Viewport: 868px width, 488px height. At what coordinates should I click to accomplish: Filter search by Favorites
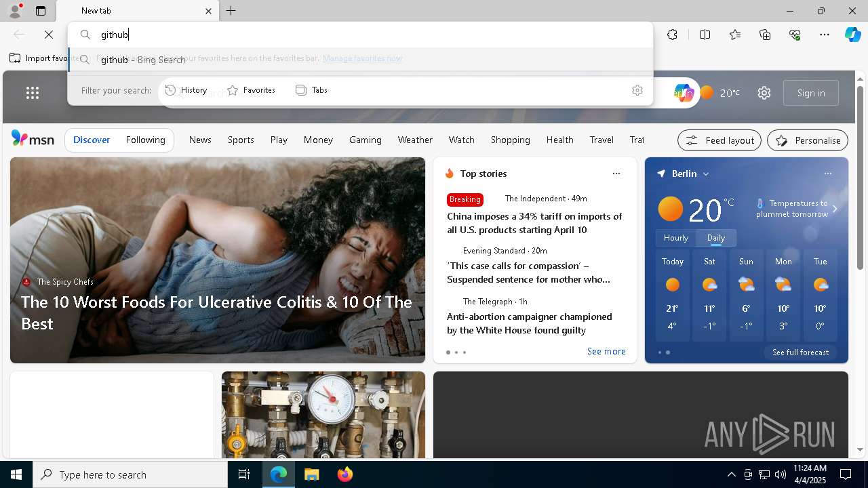pyautogui.click(x=251, y=90)
